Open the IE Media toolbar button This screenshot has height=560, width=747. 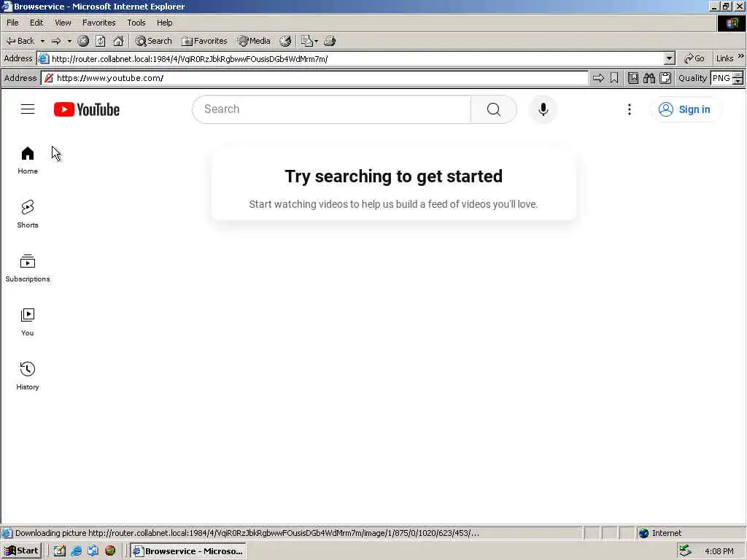254,41
